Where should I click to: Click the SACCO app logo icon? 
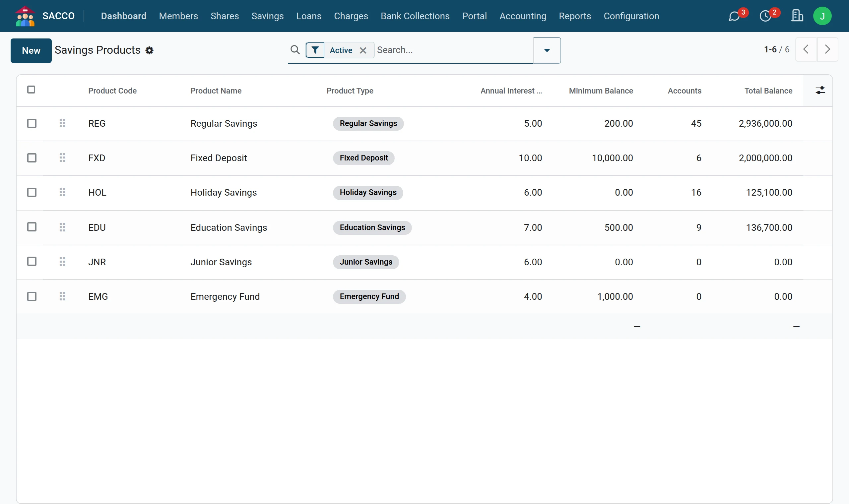point(25,16)
